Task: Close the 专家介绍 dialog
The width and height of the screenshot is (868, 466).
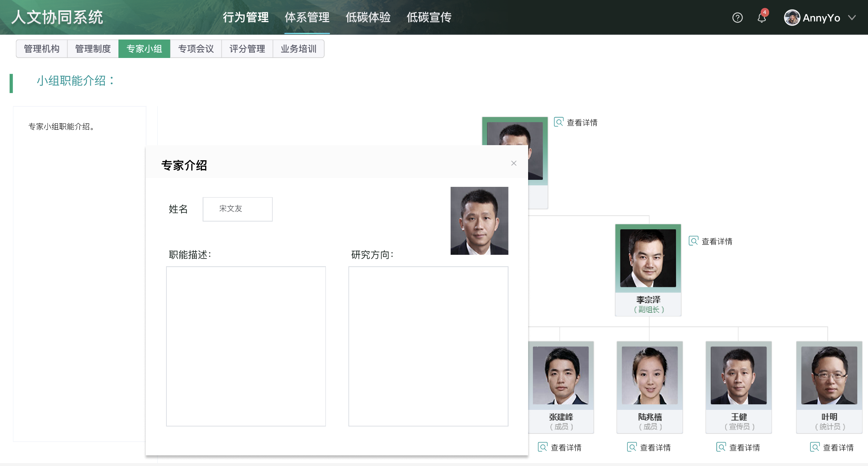Action: pos(513,163)
